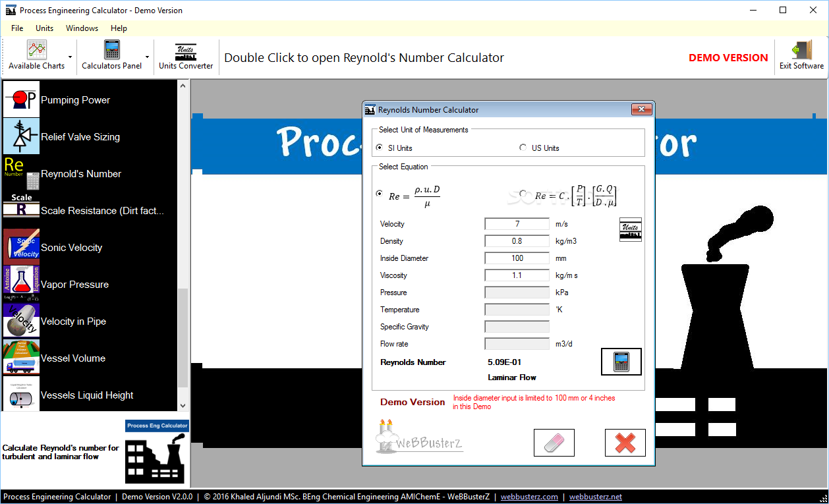Click the Exit Software icon
The width and height of the screenshot is (829, 504).
point(801,51)
